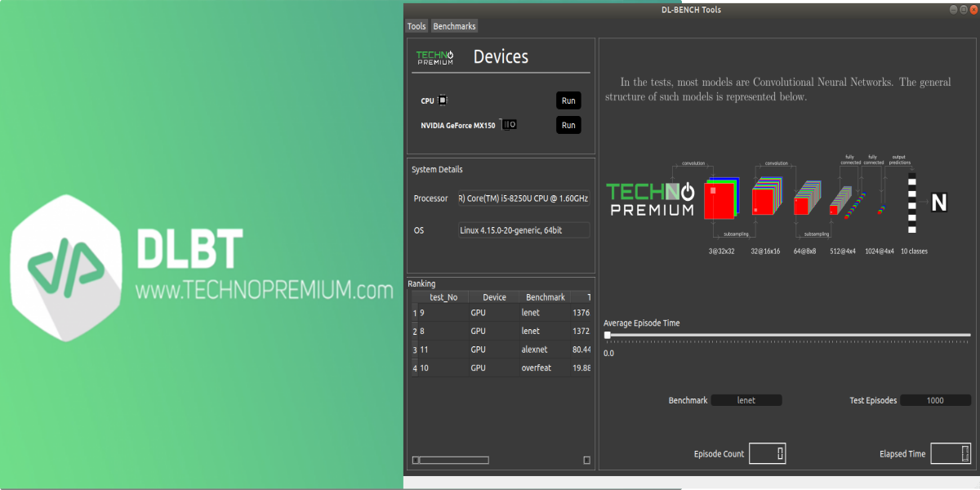This screenshot has width=980, height=490.
Task: Click the Techno Premium logo beside Devices
Action: (434, 57)
